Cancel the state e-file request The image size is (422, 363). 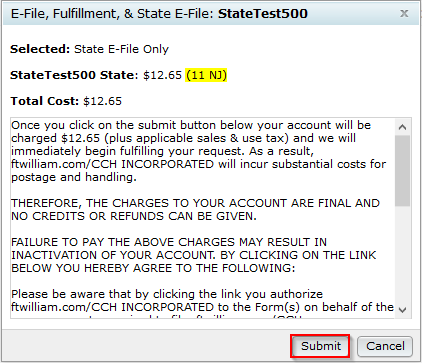pos(385,346)
